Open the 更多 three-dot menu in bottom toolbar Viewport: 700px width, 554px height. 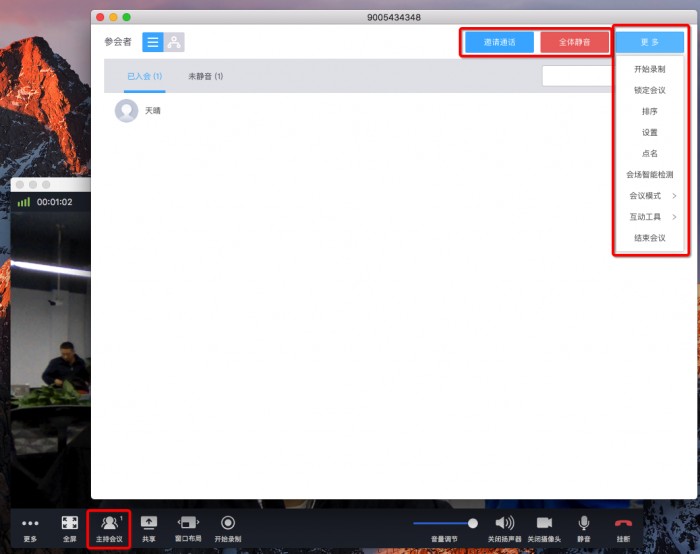click(30, 529)
